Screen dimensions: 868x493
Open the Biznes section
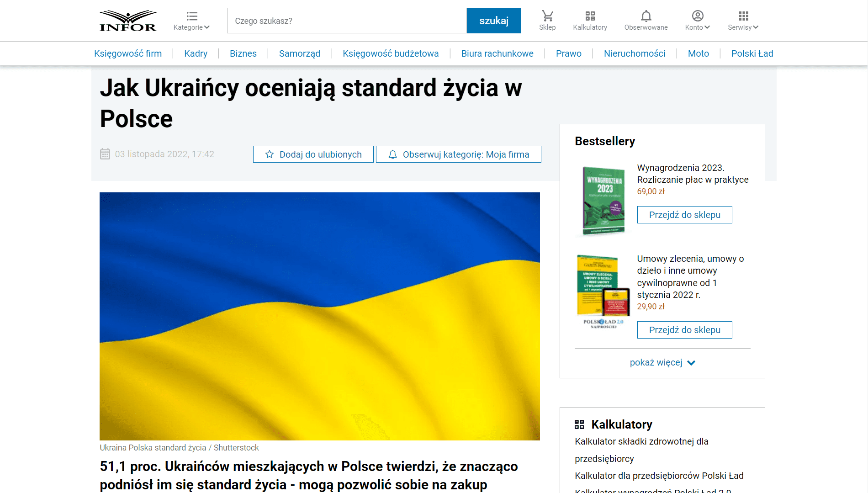243,53
